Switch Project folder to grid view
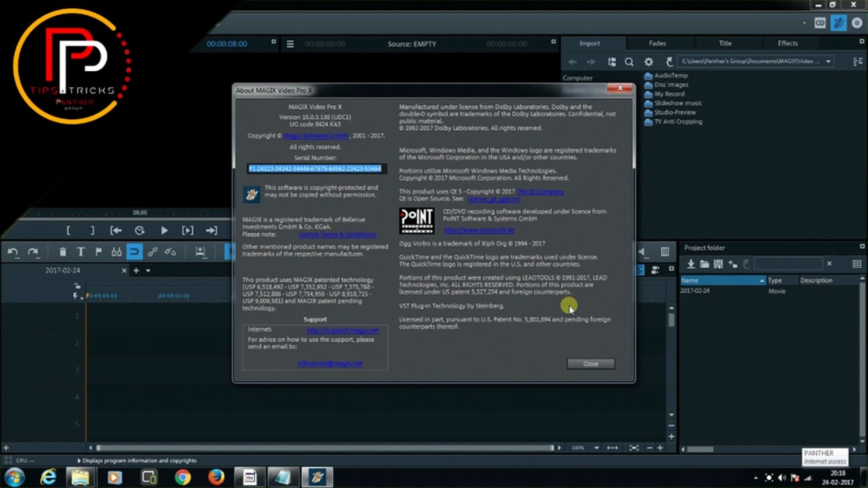Image resolution: width=868 pixels, height=488 pixels. [856, 264]
